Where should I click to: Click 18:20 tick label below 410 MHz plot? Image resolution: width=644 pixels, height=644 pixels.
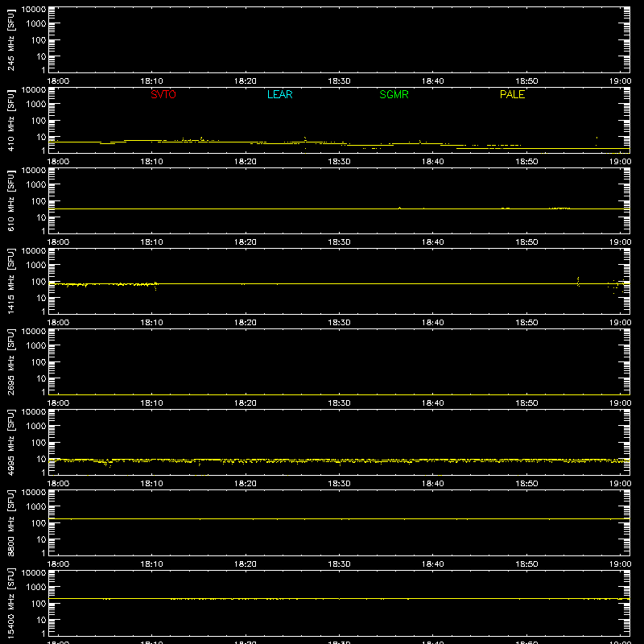[246, 162]
